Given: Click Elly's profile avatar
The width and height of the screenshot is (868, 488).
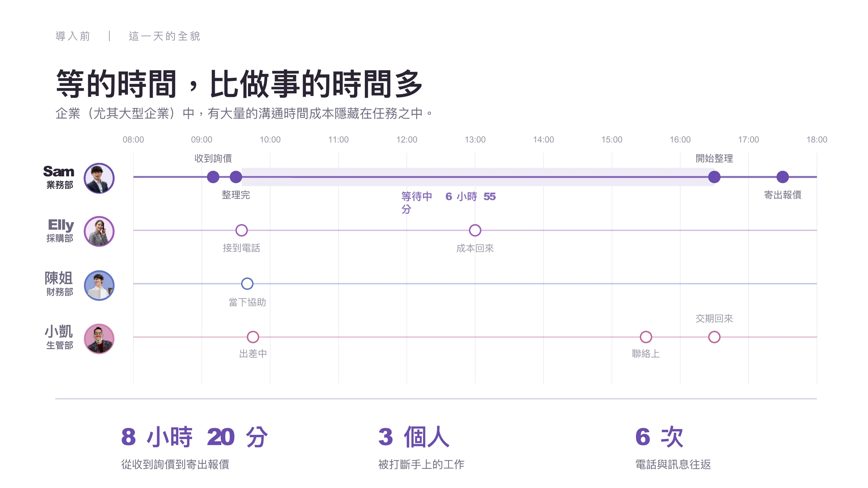Looking at the screenshot, I should point(99,231).
